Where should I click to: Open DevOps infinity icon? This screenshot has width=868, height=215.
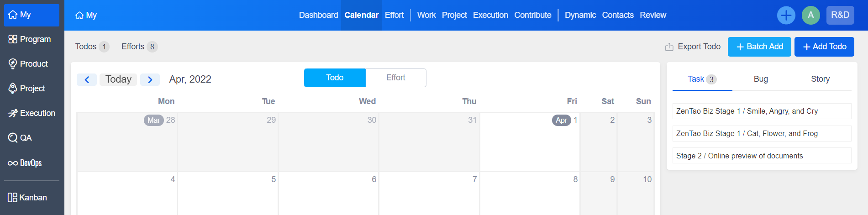pos(13,163)
